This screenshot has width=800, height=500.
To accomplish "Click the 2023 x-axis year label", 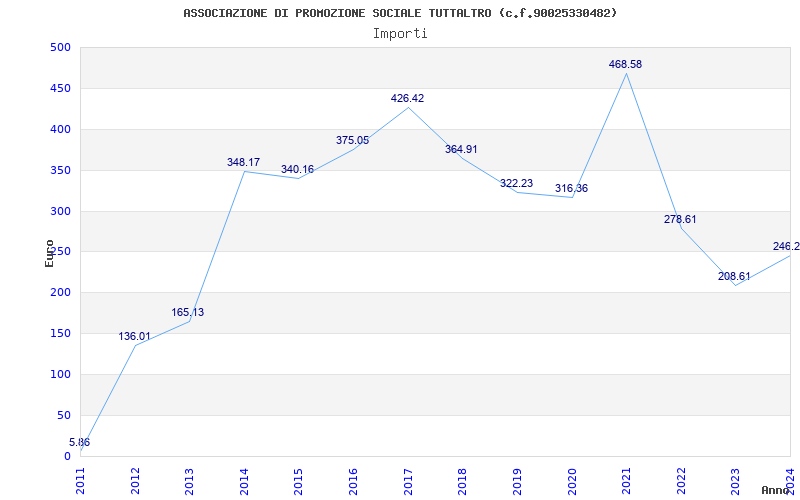I will click(736, 482).
